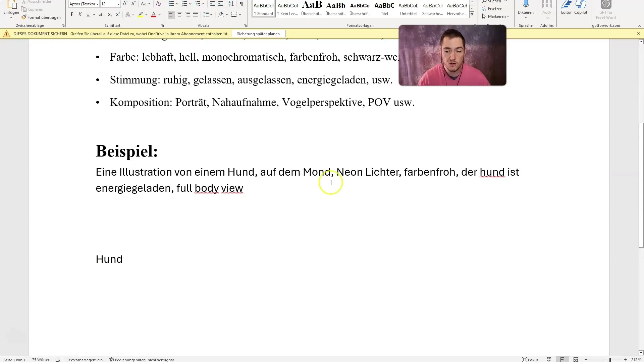The image size is (644, 362).
Task: Click the zoom-in plus icon
Action: click(x=625, y=360)
